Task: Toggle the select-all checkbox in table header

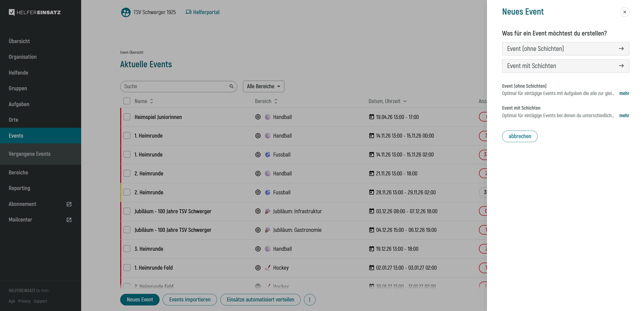Action: [127, 101]
